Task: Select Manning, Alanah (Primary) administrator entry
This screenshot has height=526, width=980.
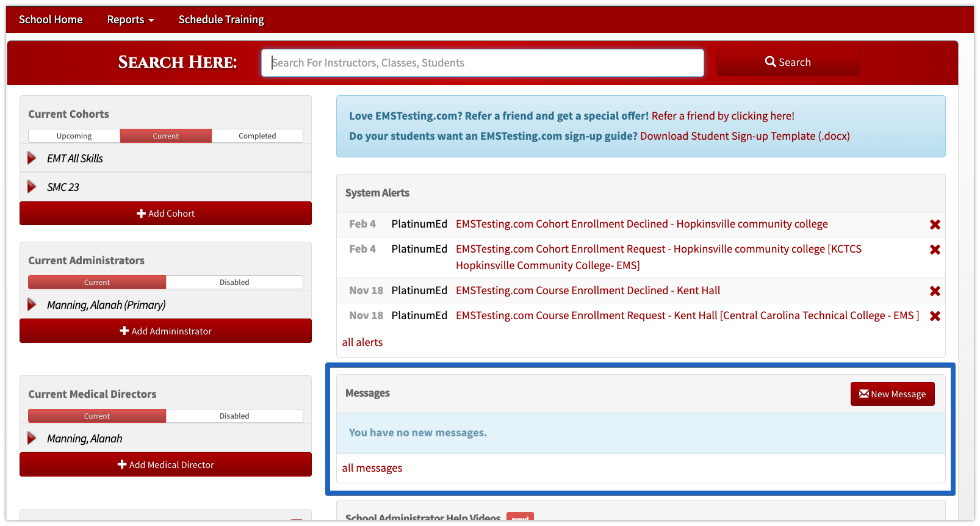Action: pyautogui.click(x=106, y=305)
